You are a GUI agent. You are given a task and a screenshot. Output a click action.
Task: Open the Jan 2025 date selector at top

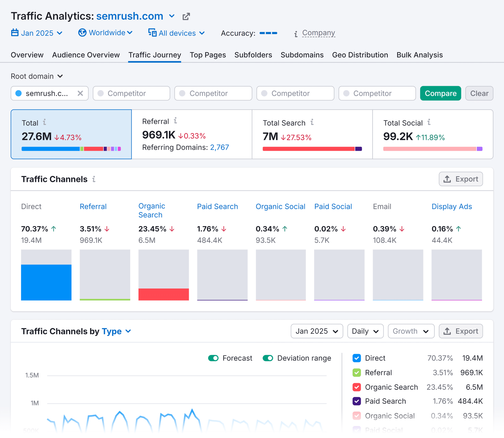37,33
